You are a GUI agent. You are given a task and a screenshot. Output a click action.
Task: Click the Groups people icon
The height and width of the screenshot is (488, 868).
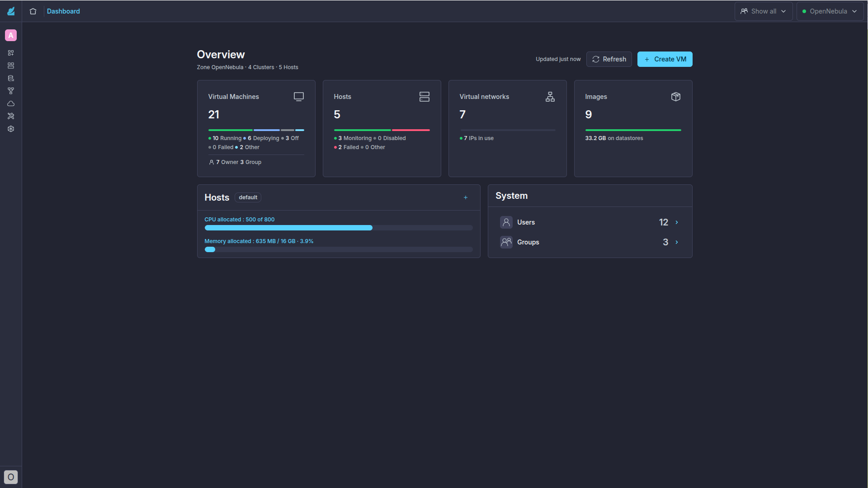pos(506,242)
